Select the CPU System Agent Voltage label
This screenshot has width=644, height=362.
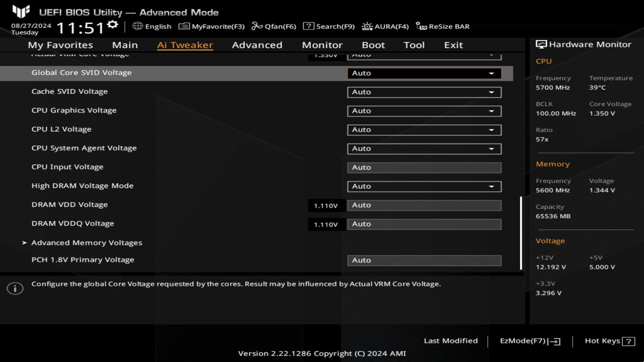84,148
